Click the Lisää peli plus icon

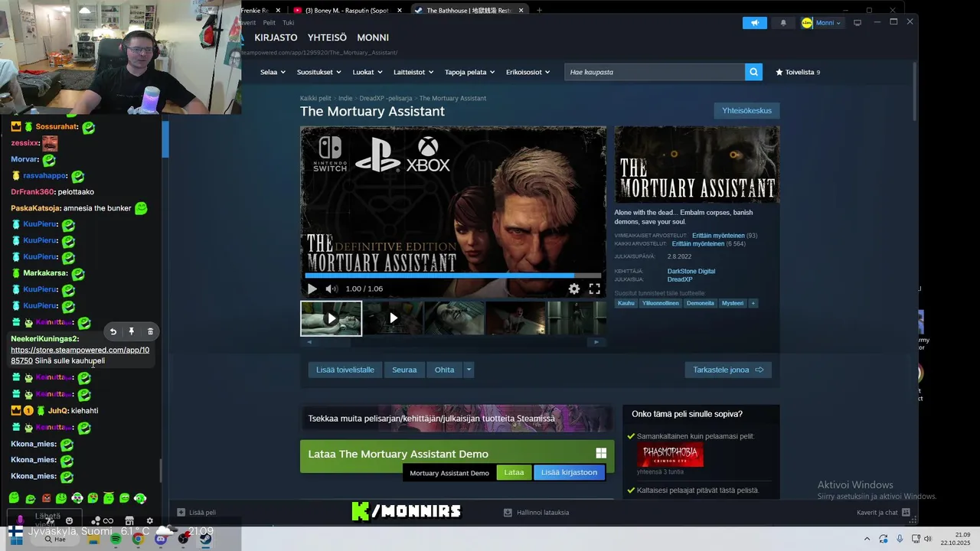181,512
